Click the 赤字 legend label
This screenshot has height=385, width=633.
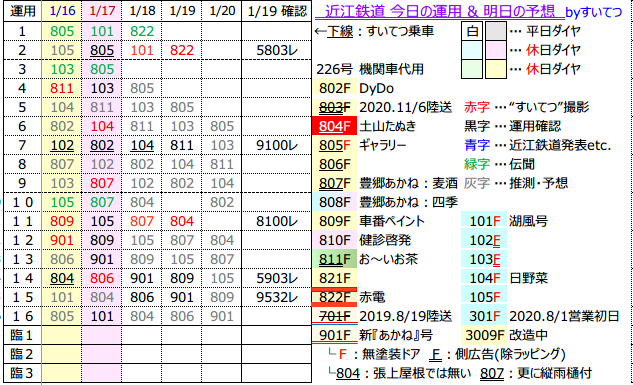pos(477,107)
